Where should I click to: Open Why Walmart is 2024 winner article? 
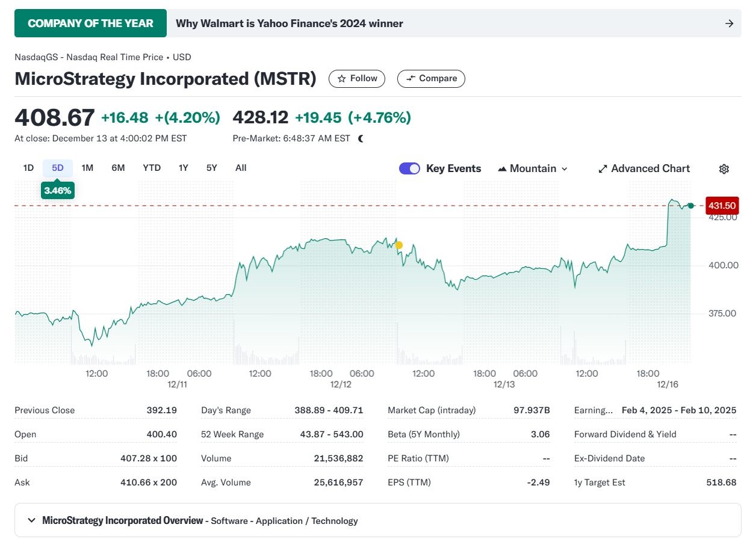[289, 23]
